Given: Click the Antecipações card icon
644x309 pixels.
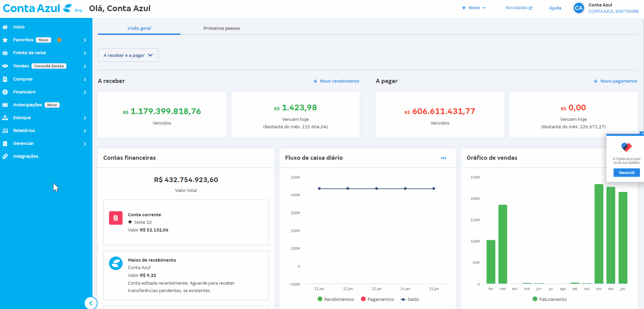Looking at the screenshot, I should coord(5,105).
